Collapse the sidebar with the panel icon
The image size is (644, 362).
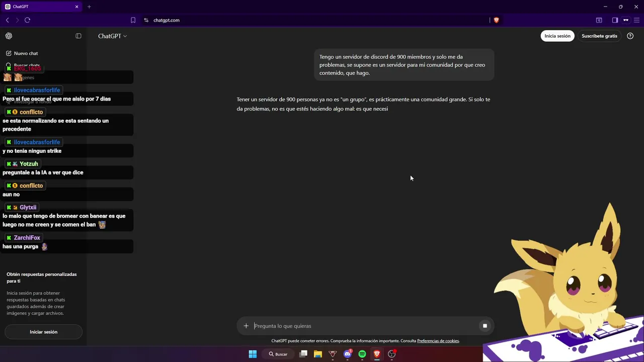click(78, 36)
